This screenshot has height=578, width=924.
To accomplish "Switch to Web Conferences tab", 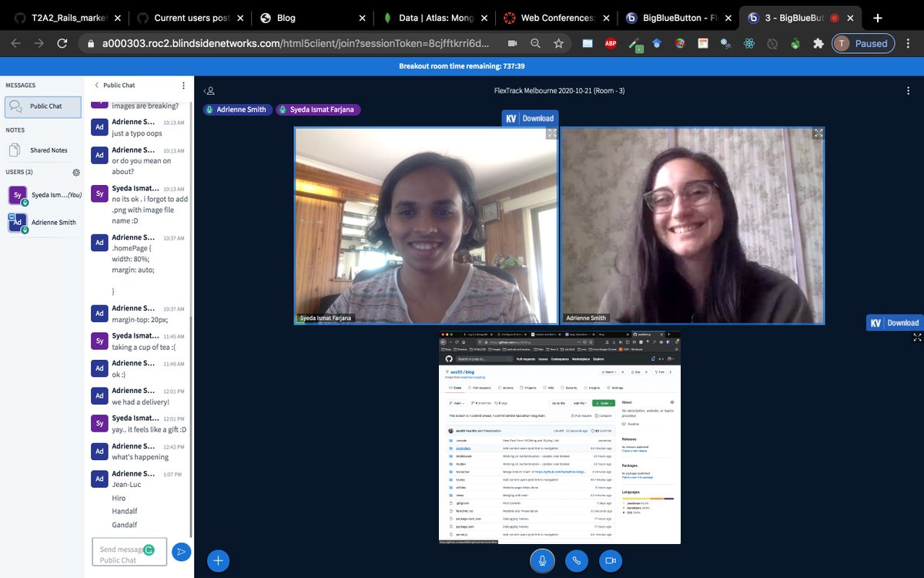I will pyautogui.click(x=554, y=18).
